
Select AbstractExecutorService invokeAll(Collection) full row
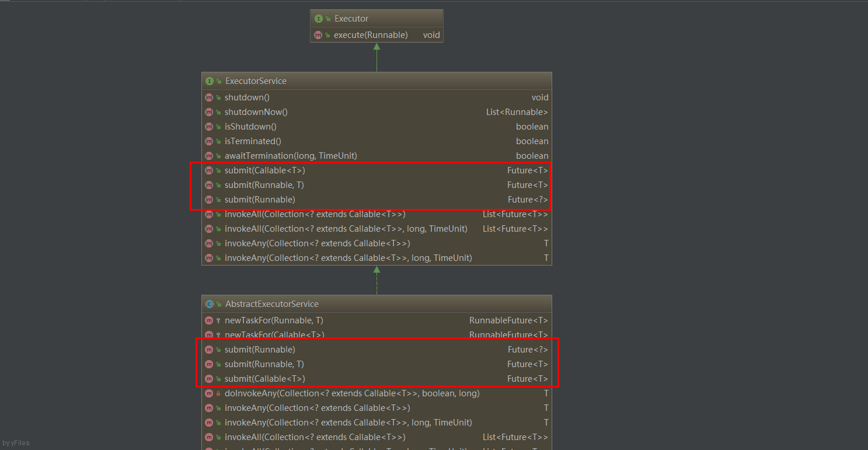[377, 437]
